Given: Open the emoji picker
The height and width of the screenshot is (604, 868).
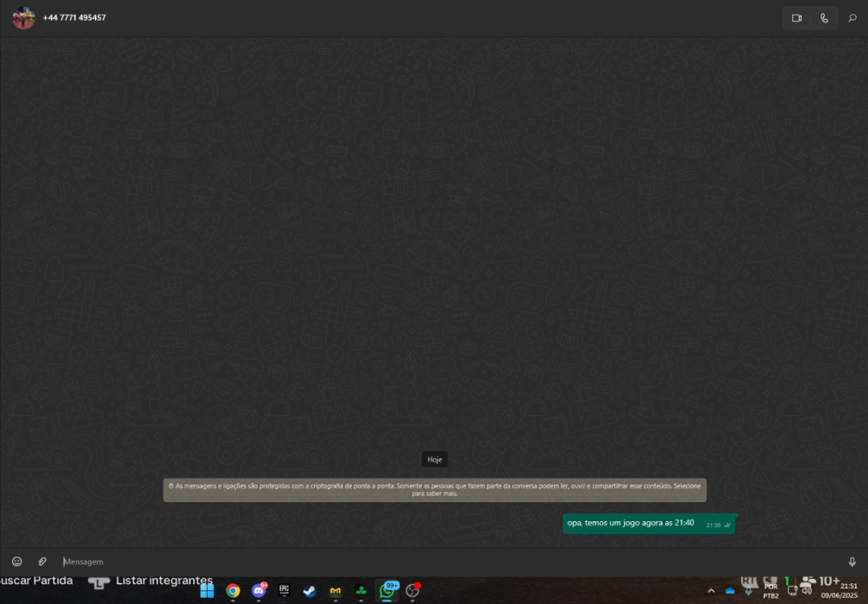Looking at the screenshot, I should (16, 562).
